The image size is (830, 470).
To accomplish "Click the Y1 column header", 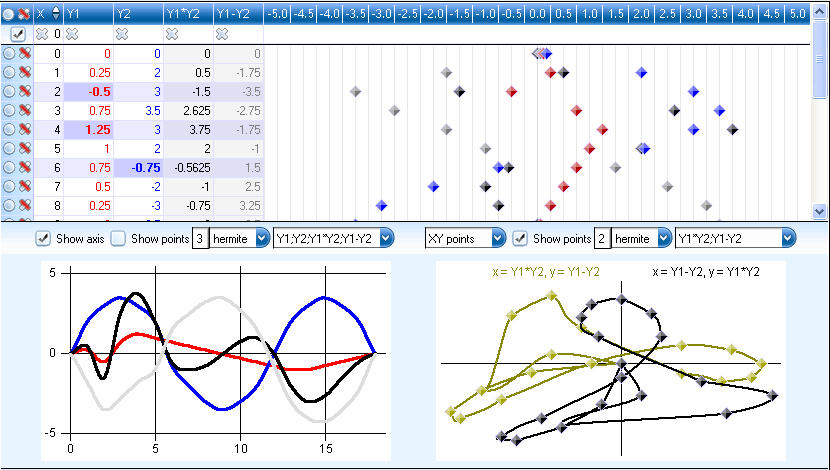I will [x=88, y=14].
